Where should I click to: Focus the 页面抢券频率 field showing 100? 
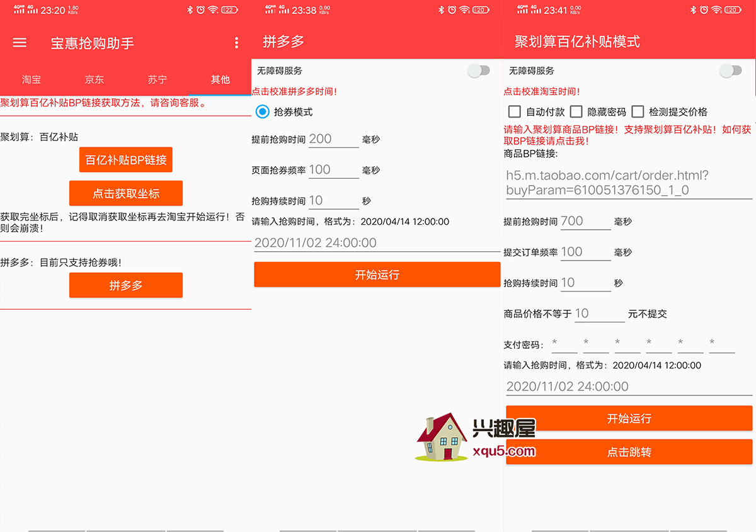(334, 170)
